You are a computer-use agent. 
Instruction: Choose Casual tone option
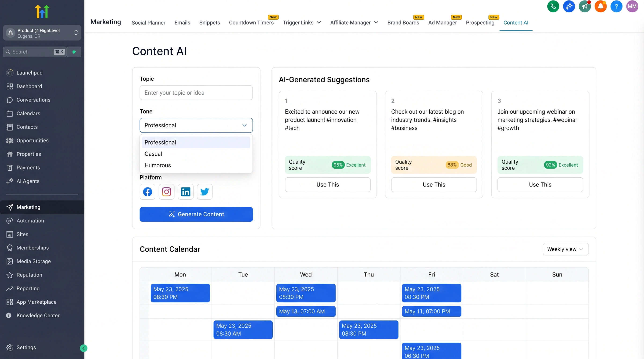pyautogui.click(x=196, y=154)
